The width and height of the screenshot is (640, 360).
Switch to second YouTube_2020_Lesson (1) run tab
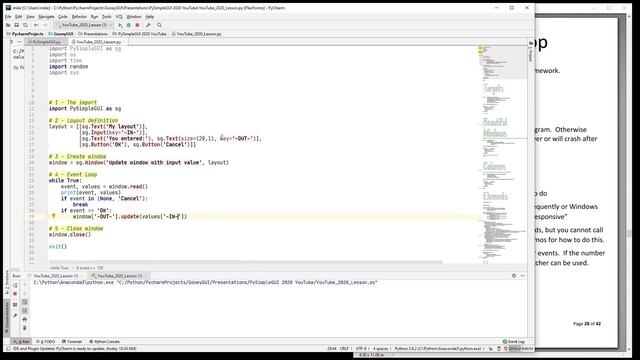pyautogui.click(x=118, y=276)
